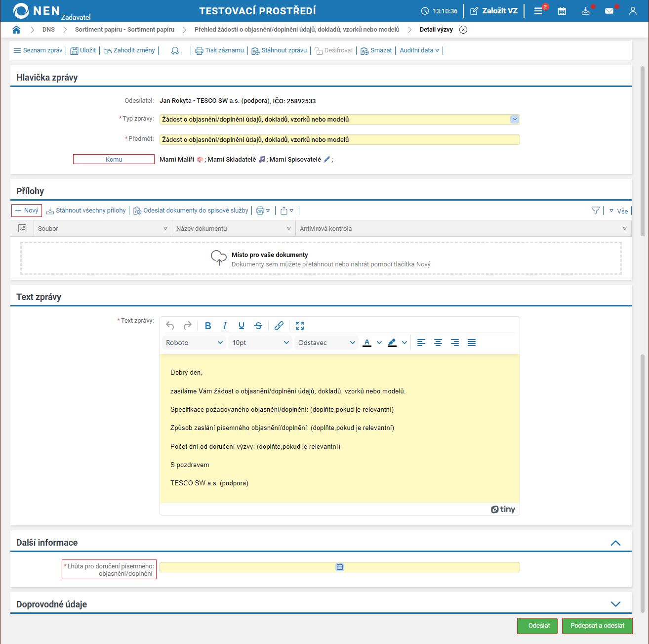Viewport: 649px width, 644px height.
Task: Click filter funnel icon in Přílohy
Action: point(596,211)
